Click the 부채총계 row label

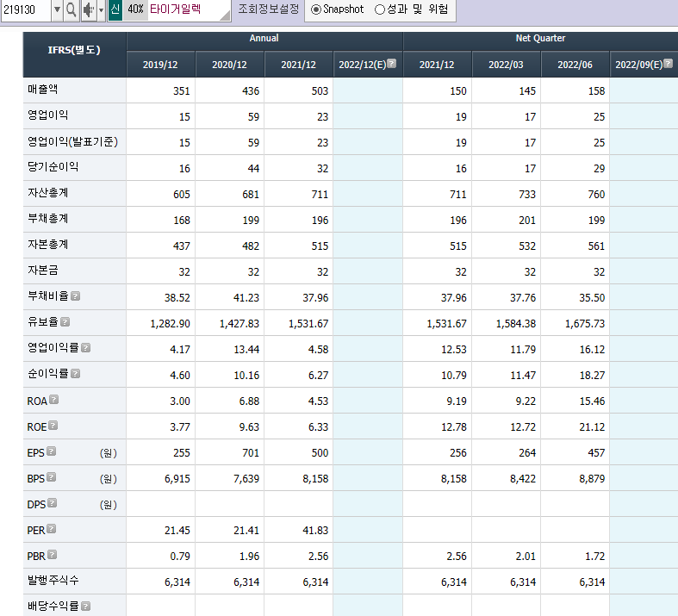click(47, 219)
